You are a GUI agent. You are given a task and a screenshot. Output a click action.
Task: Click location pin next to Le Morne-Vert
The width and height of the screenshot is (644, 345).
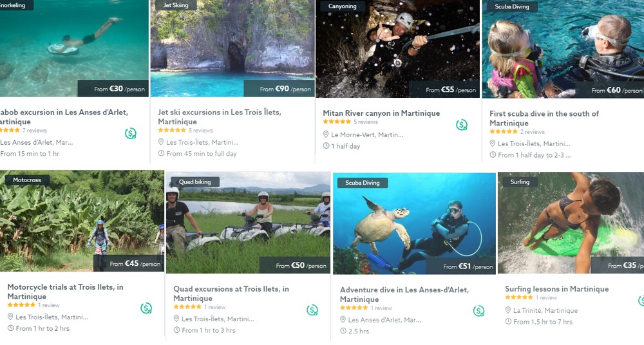(326, 135)
